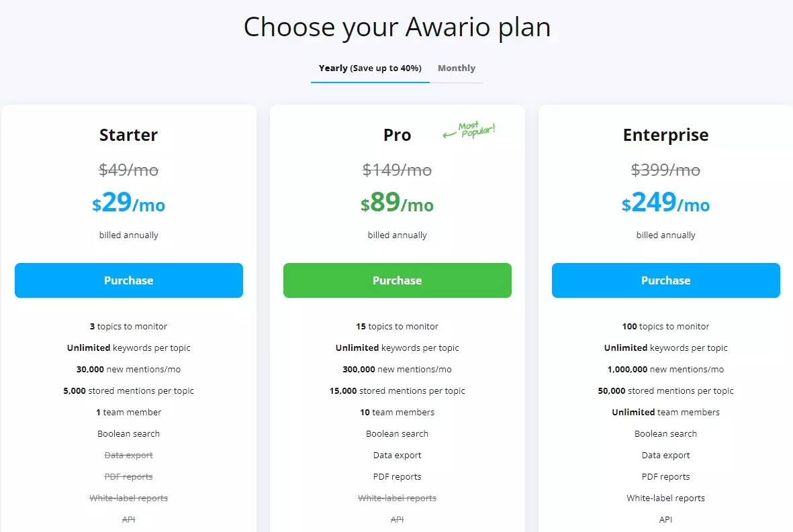This screenshot has height=532, width=793.
Task: Switch to the Monthly billing tab
Action: click(457, 68)
